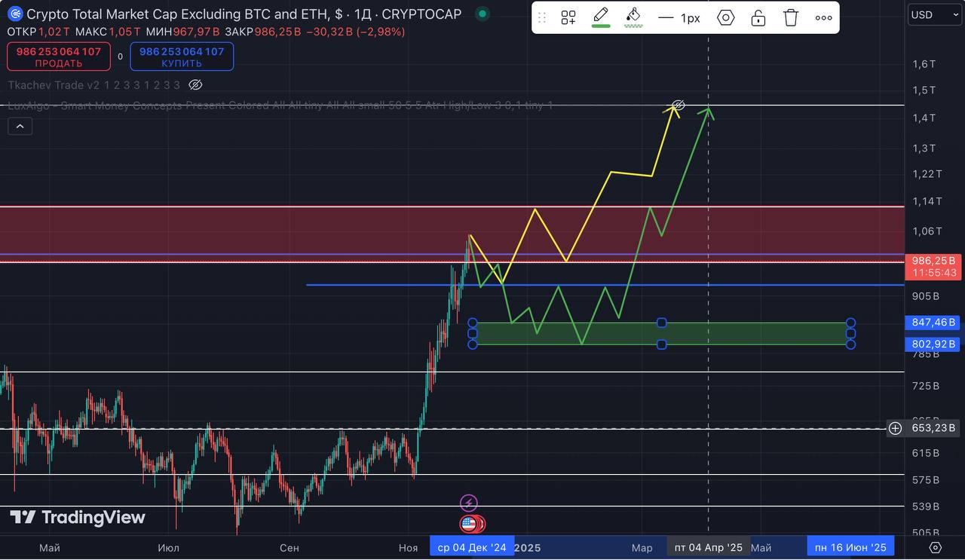Viewport: 965px width, 560px height.
Task: Collapse the indicator legend chevron
Action: (20, 127)
